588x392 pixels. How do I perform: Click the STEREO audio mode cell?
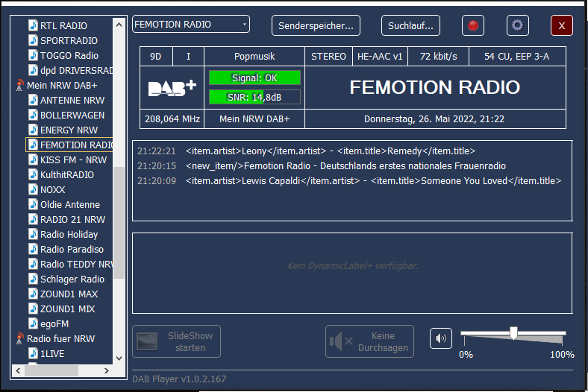pos(328,57)
